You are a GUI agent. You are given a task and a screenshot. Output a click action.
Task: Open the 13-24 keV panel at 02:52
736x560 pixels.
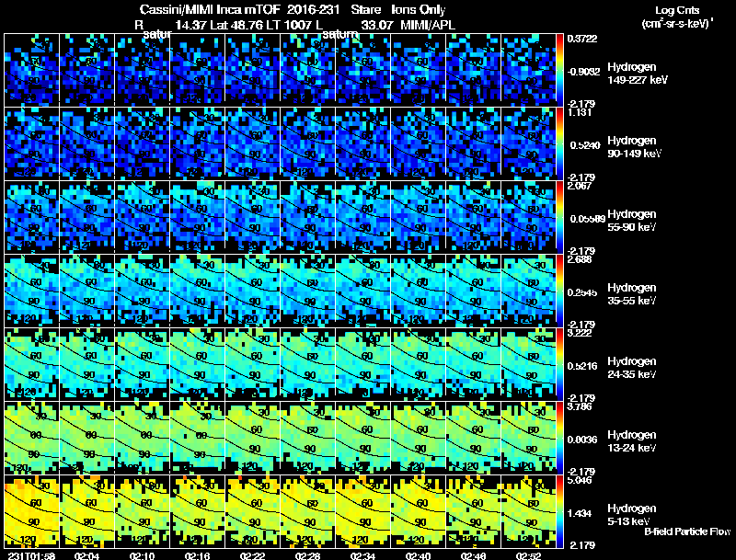(528, 438)
